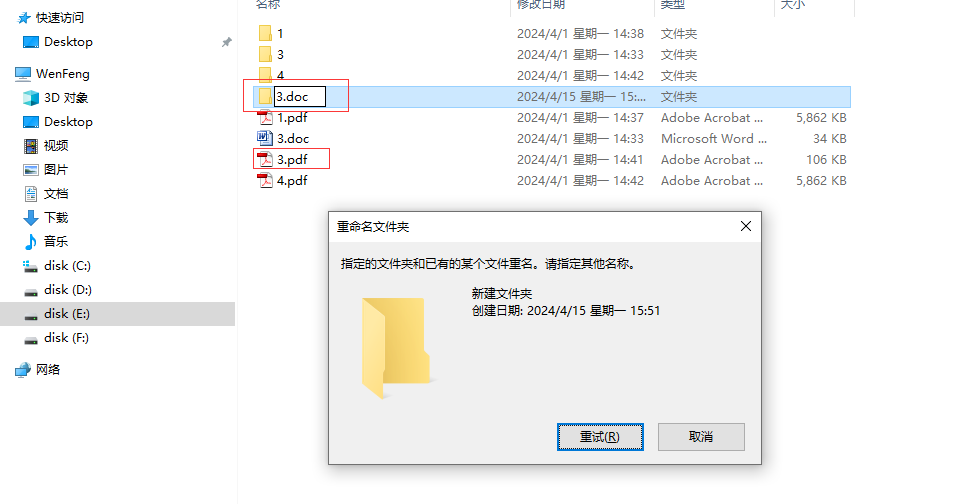This screenshot has width=959, height=504.
Task: Close the 重命名文件夹 dialog with X
Action: (x=746, y=226)
